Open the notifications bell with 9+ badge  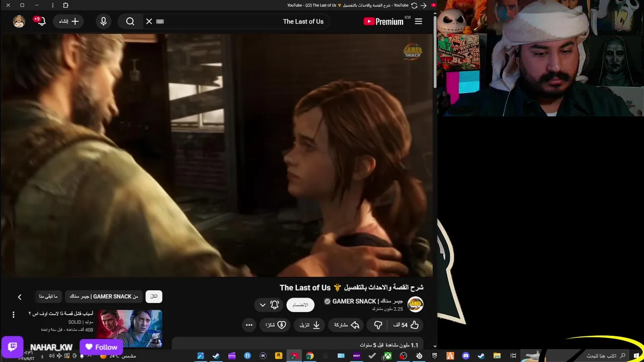pyautogui.click(x=40, y=21)
